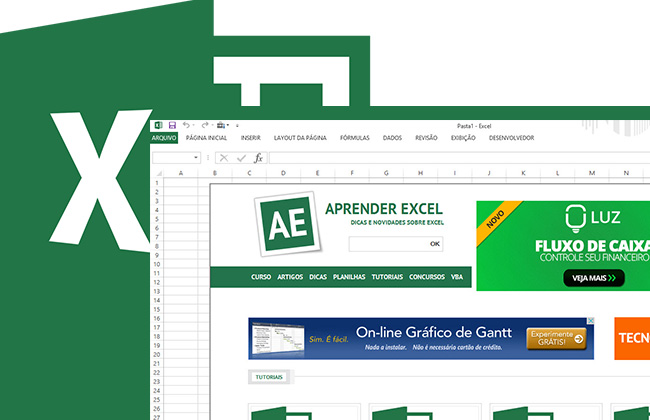The height and width of the screenshot is (420, 650).
Task: Open the CONCURSOS menu item
Action: [427, 277]
